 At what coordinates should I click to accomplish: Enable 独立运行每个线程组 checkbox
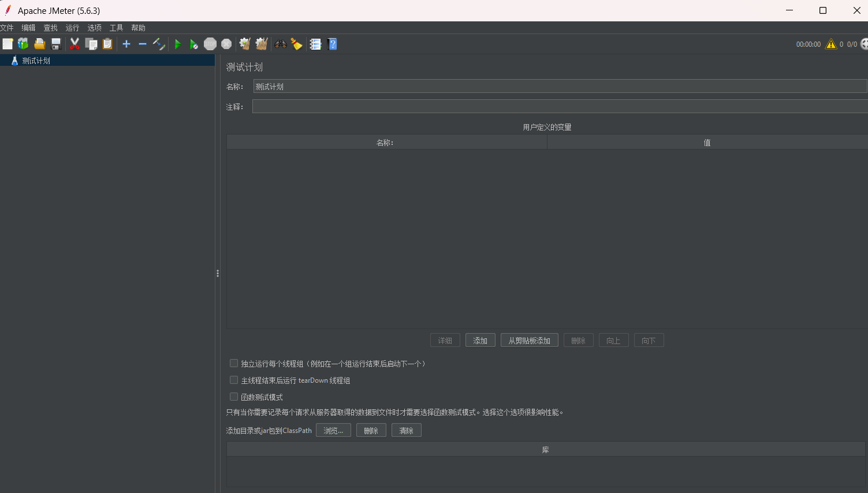pyautogui.click(x=234, y=363)
